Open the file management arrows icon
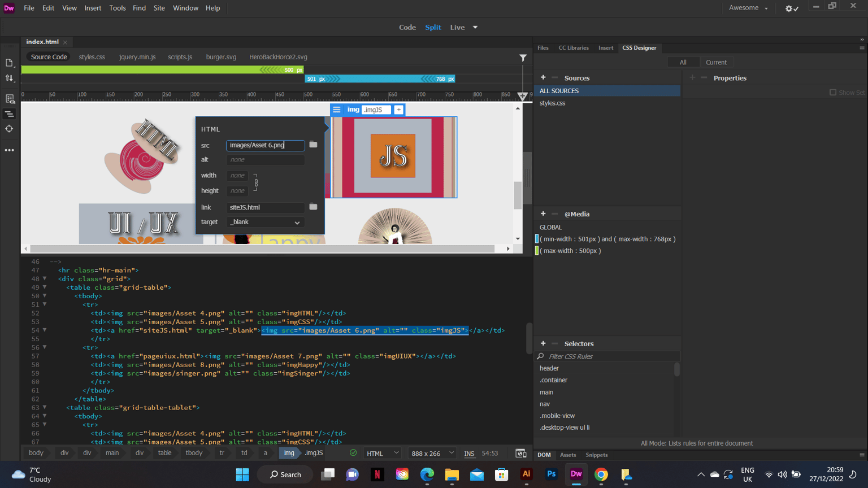 (x=9, y=78)
